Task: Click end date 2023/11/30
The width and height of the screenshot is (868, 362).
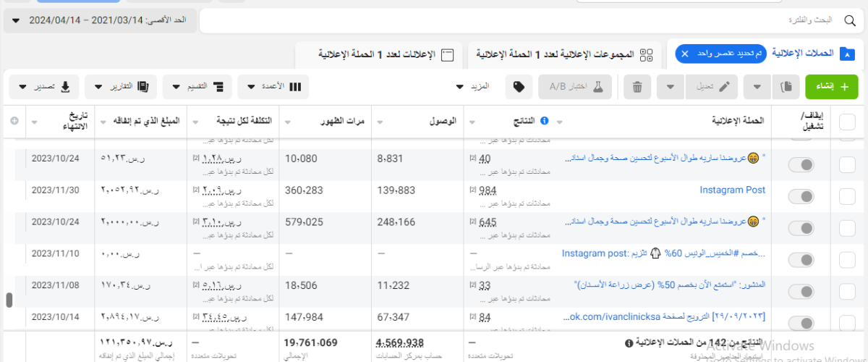Action: tap(54, 190)
